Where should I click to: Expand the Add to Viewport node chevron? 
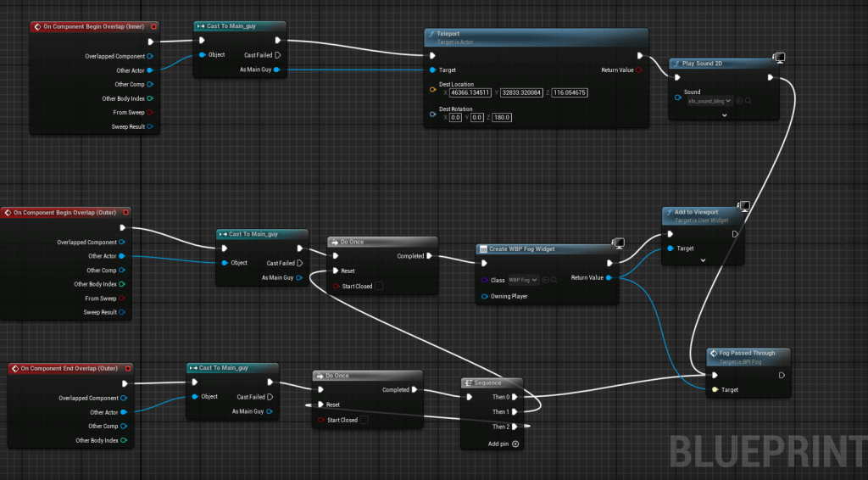[704, 260]
